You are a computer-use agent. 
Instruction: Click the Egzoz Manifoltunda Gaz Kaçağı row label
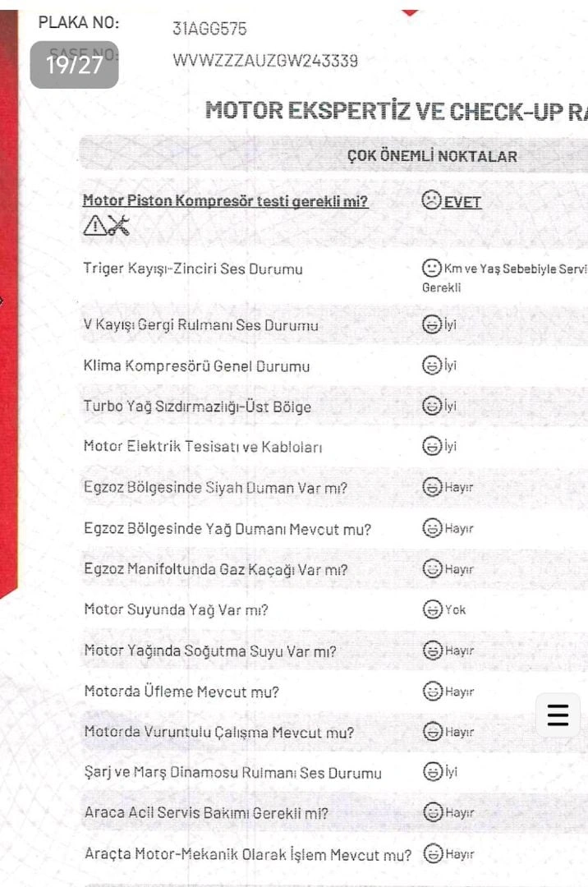[215, 569]
